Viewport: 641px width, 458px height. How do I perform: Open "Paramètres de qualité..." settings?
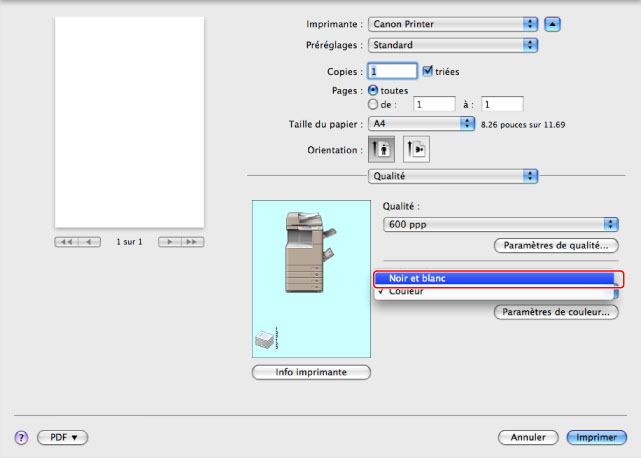coord(556,245)
